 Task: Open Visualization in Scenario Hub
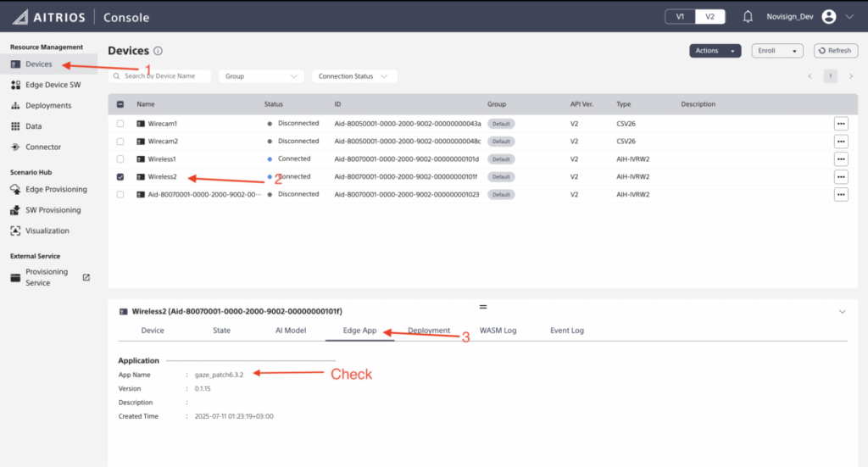(47, 231)
